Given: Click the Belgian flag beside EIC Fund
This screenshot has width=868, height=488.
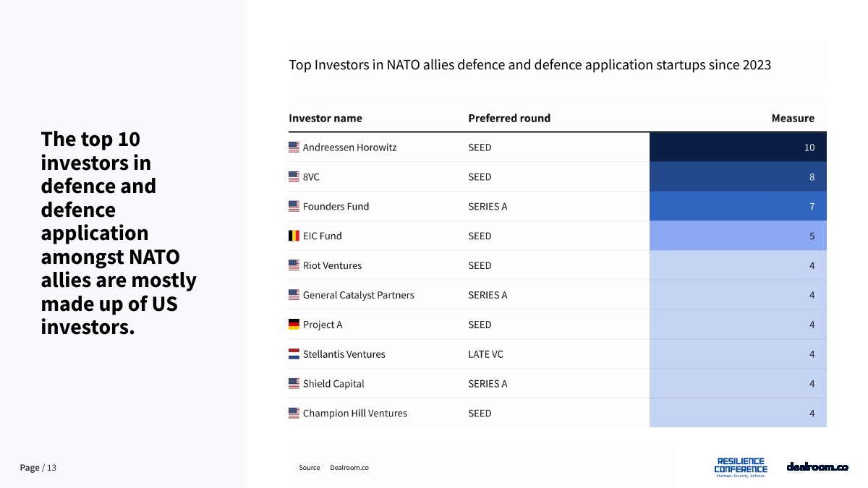Looking at the screenshot, I should [294, 236].
